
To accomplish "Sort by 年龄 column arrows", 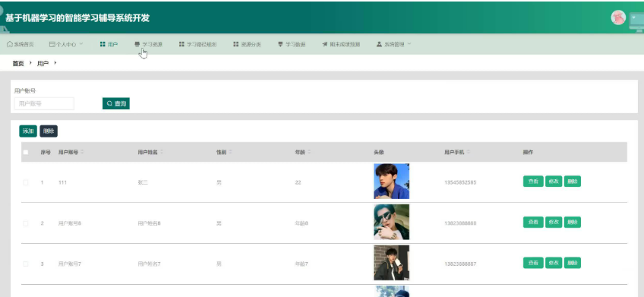I will coord(309,152).
